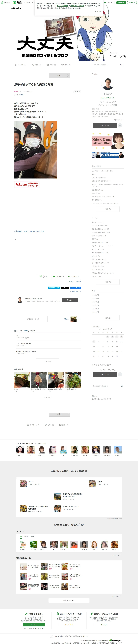Expand the 2022年 monthly archive
The image size is (138, 644).
pos(95,305)
